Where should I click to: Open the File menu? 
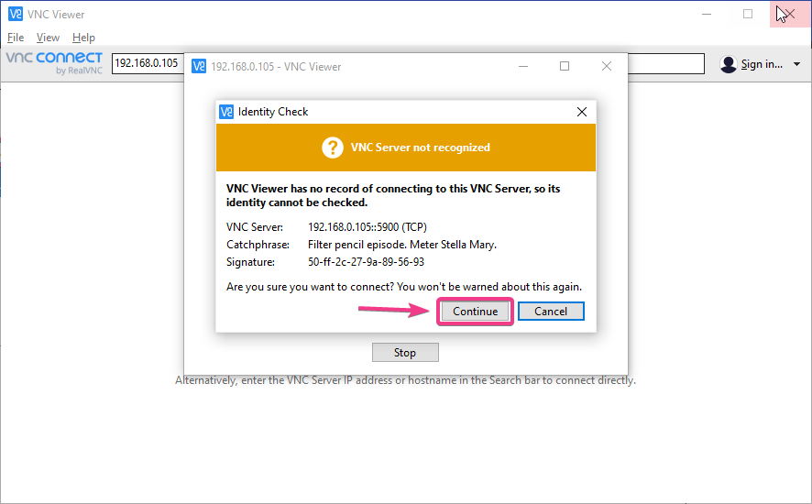pos(16,38)
